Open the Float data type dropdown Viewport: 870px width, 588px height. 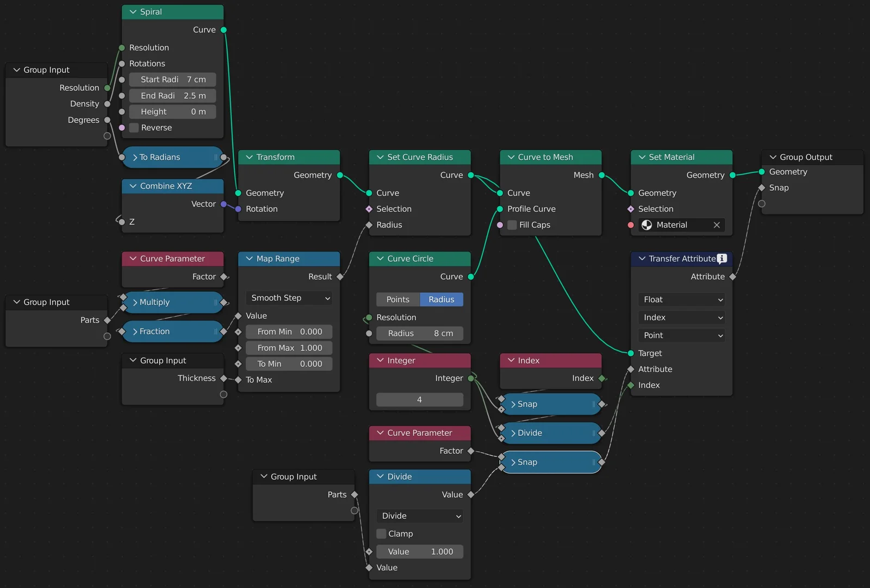pyautogui.click(x=682, y=299)
